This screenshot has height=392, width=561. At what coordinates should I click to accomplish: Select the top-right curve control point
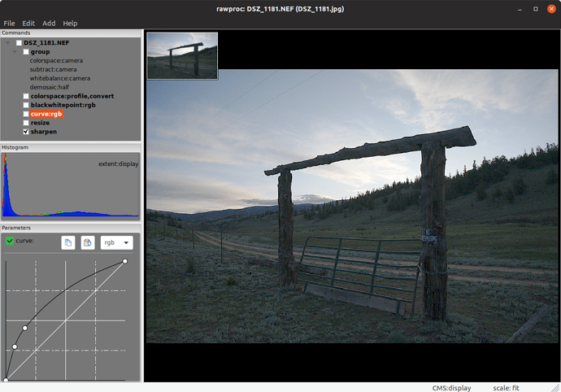point(124,261)
